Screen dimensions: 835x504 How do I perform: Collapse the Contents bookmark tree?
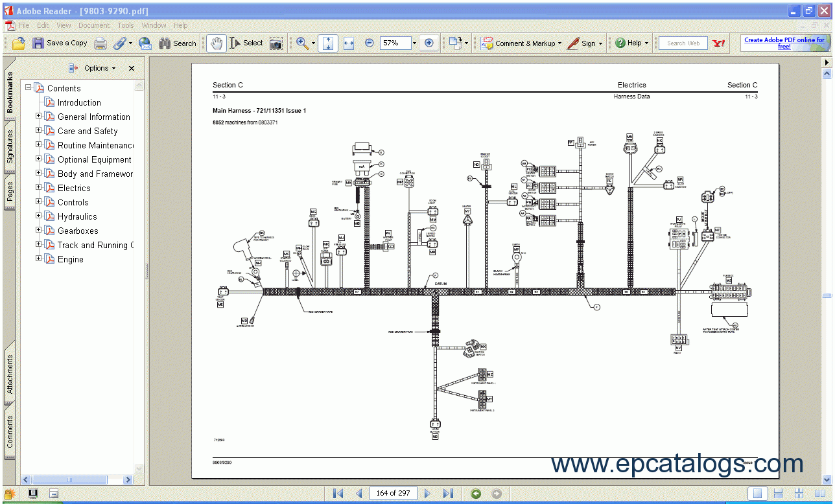[28, 87]
